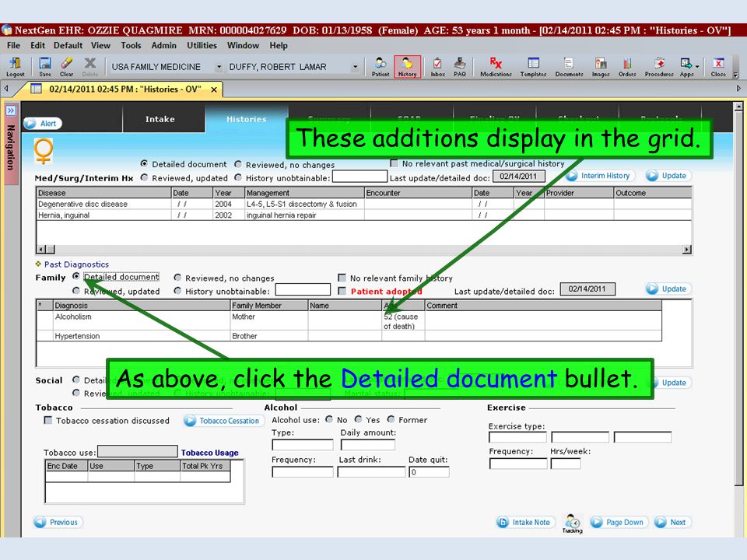Viewport: 747px width, 560px height.
Task: Open the Tools menu
Action: point(131,45)
